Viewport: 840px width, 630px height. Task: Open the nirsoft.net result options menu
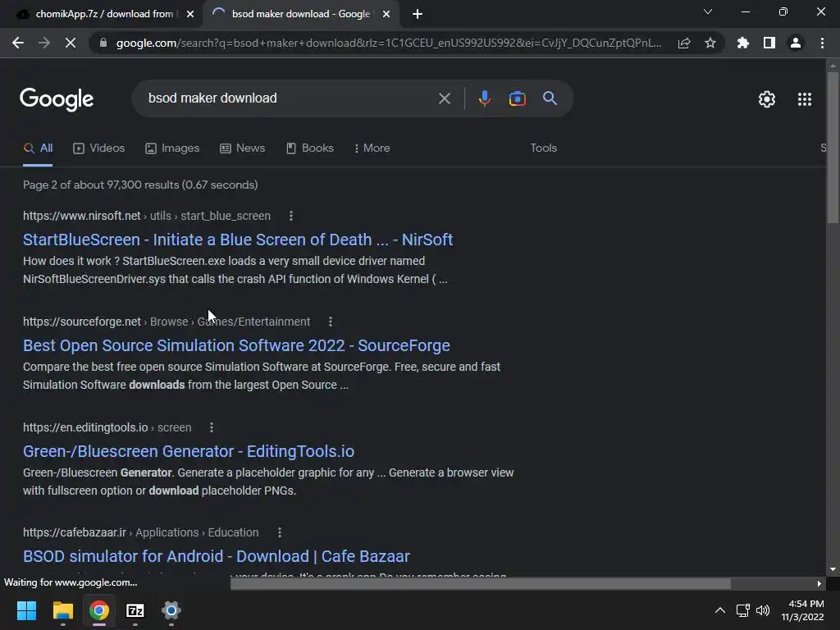[x=291, y=216]
